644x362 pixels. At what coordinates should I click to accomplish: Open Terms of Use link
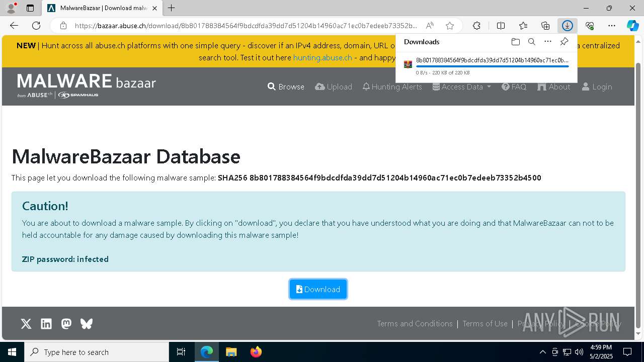click(x=485, y=324)
